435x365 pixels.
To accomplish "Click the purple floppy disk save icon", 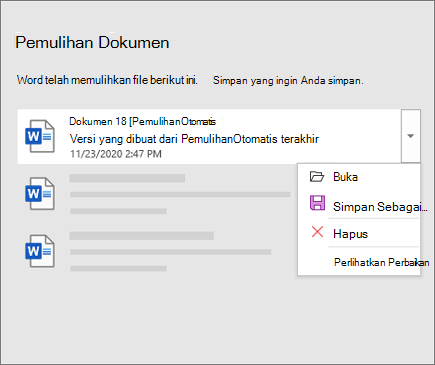I will 317,203.
